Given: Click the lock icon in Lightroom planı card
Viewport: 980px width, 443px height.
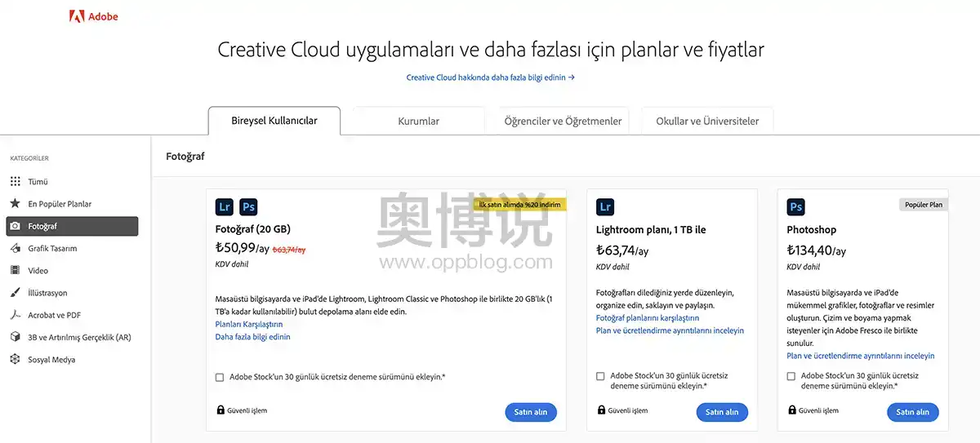Looking at the screenshot, I should [x=601, y=410].
